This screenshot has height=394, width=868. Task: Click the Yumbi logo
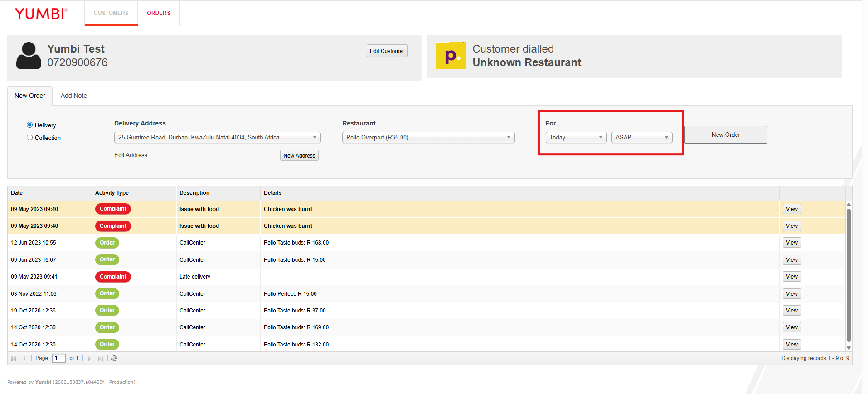click(41, 13)
